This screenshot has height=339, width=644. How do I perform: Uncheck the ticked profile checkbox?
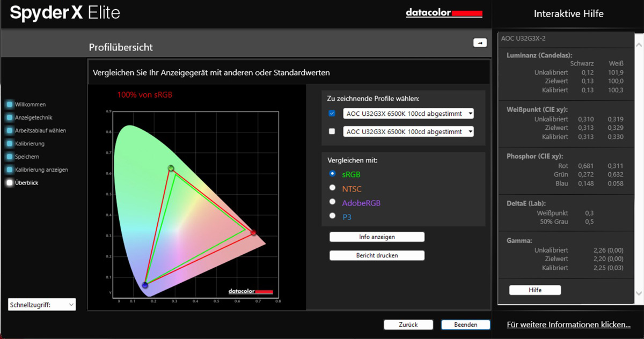tap(332, 114)
